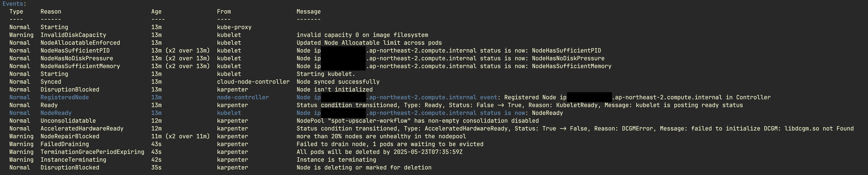Select the TerminationGracePeriodExpiring reason text
Screen dimensions: 868x175
pos(92,152)
